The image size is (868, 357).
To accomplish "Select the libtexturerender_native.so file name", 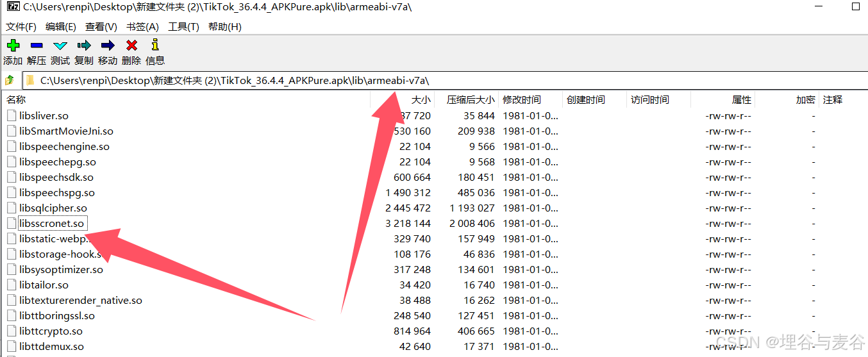I will [x=81, y=301].
